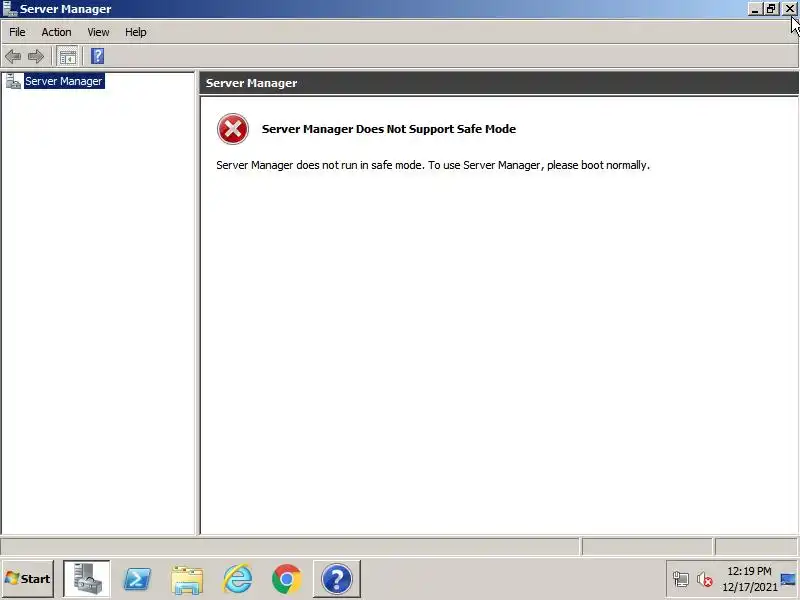Open the View menu
Image resolution: width=800 pixels, height=600 pixels.
pyautogui.click(x=98, y=32)
